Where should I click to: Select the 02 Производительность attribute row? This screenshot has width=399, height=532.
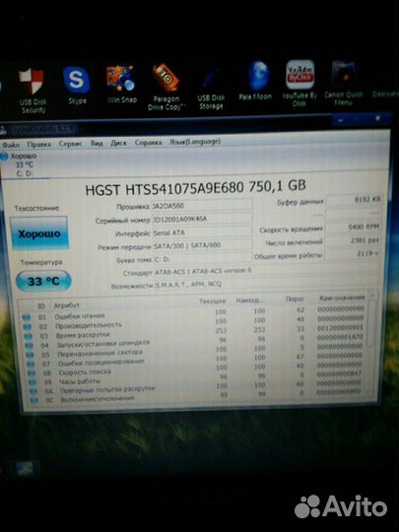(193, 323)
